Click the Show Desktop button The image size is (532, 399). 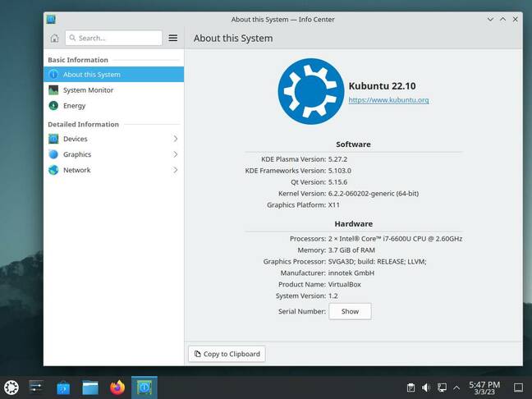518,388
